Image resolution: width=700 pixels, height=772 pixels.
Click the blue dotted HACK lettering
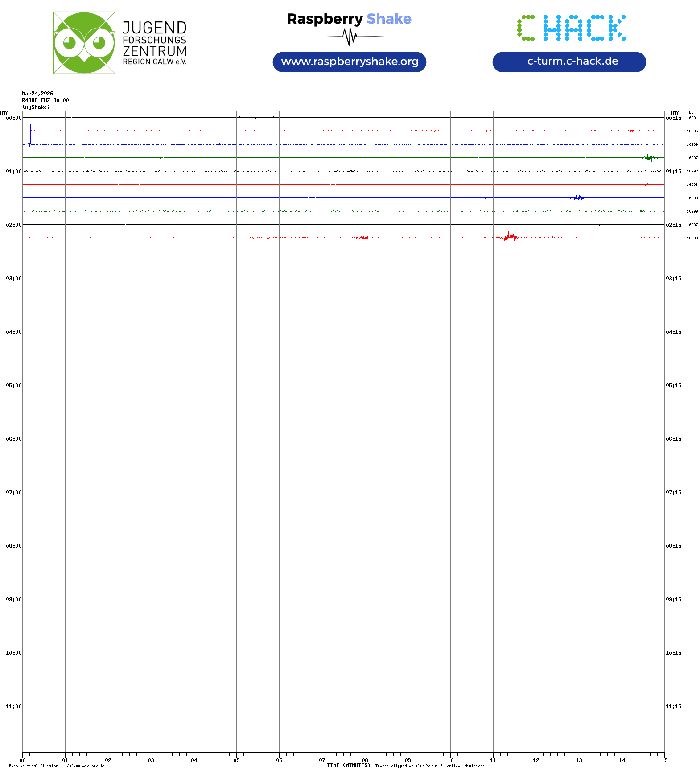(584, 28)
